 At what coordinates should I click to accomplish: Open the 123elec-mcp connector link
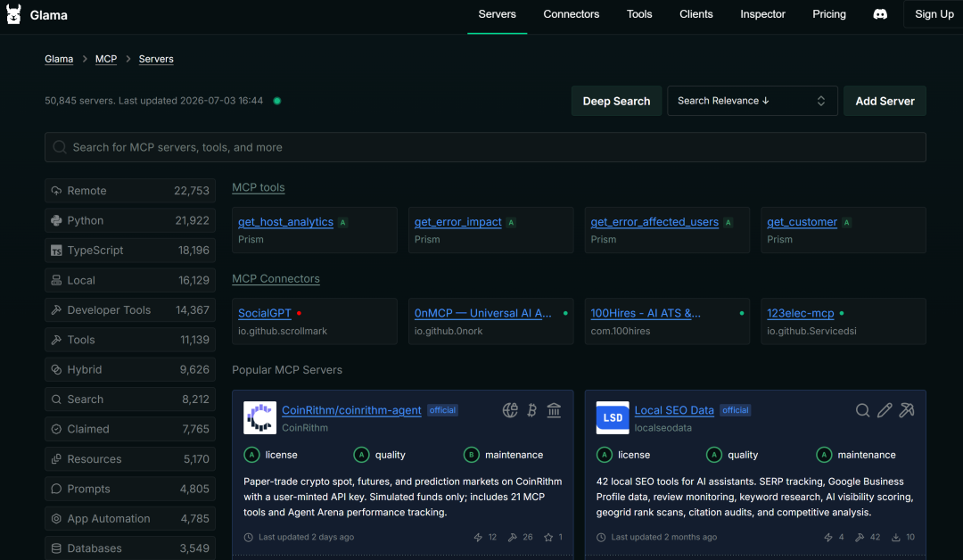(800, 313)
